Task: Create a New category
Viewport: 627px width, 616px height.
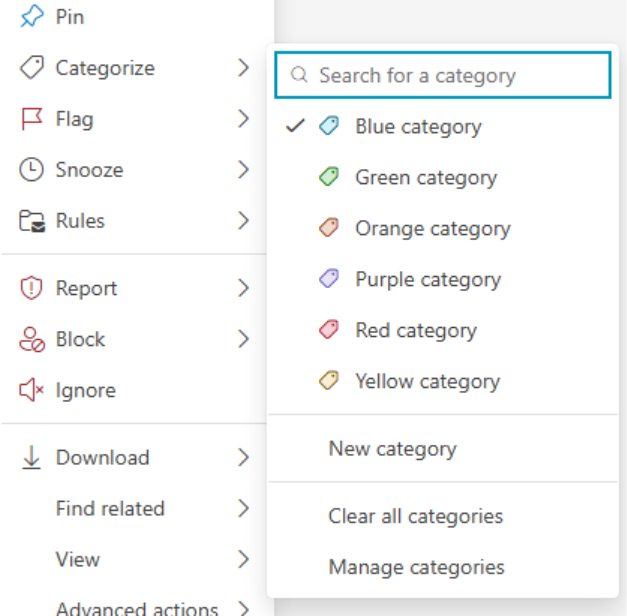Action: point(443,448)
